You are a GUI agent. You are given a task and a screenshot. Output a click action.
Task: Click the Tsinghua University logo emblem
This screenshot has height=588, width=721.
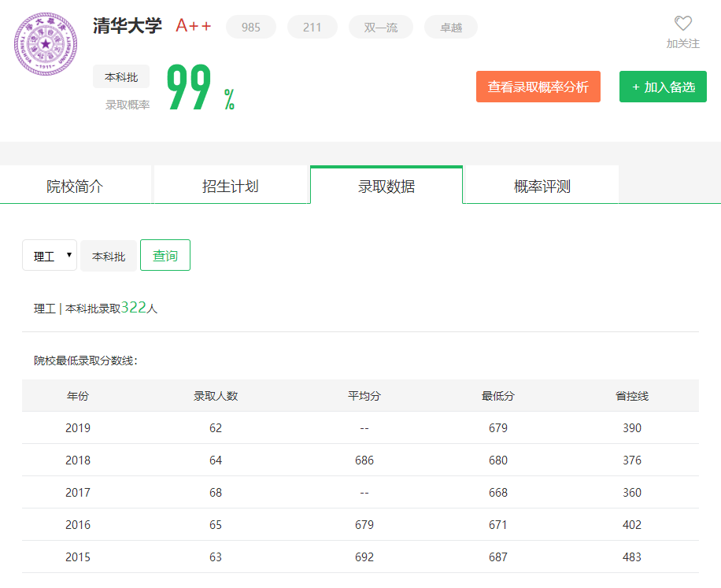point(46,44)
